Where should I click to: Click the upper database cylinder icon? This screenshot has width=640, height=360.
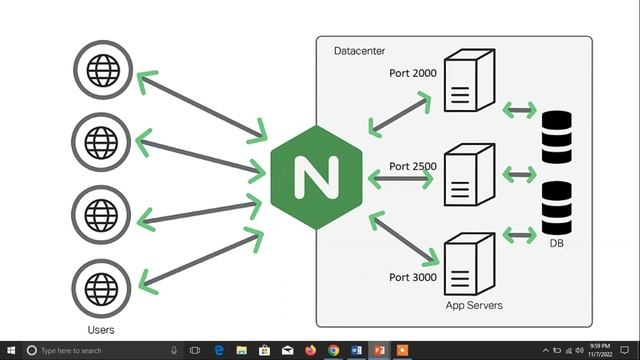pyautogui.click(x=557, y=137)
